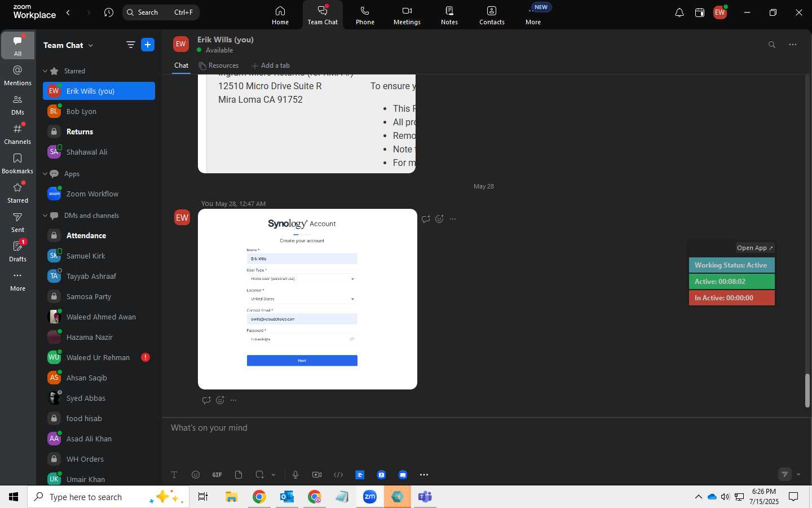Open the Zoom Workflow app
This screenshot has height=508, width=812.
coord(99,194)
